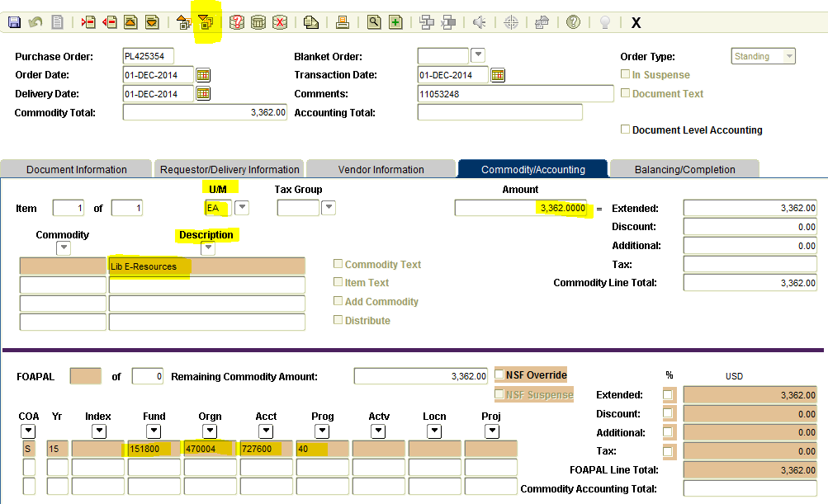Open the Tax Group dropdown arrow
828x504 pixels.
[x=329, y=207]
